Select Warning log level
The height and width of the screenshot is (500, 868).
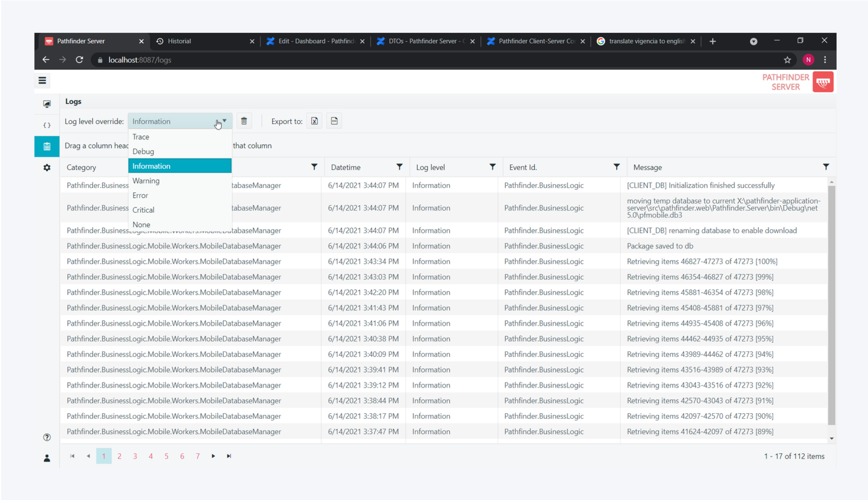[x=180, y=181]
